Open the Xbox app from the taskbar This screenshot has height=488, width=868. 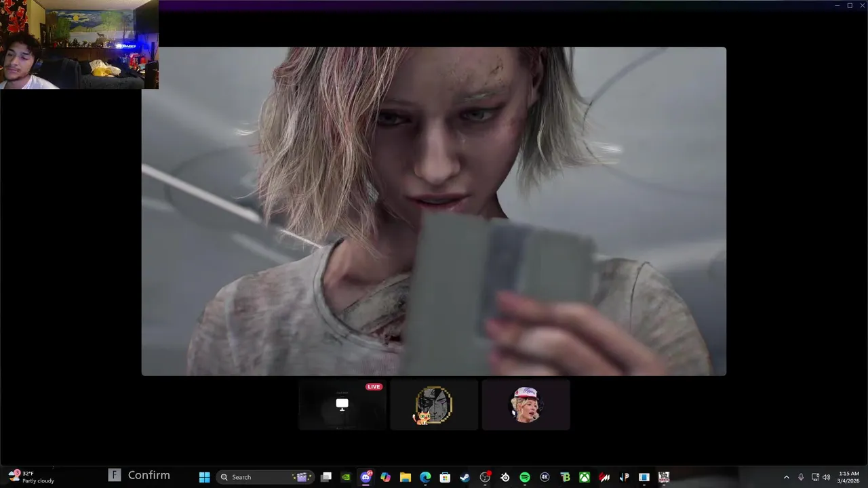pyautogui.click(x=585, y=477)
